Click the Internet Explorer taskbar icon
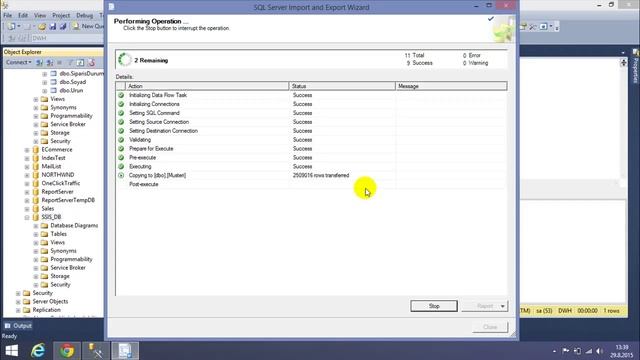Image resolution: width=640 pixels, height=360 pixels. (x=38, y=351)
